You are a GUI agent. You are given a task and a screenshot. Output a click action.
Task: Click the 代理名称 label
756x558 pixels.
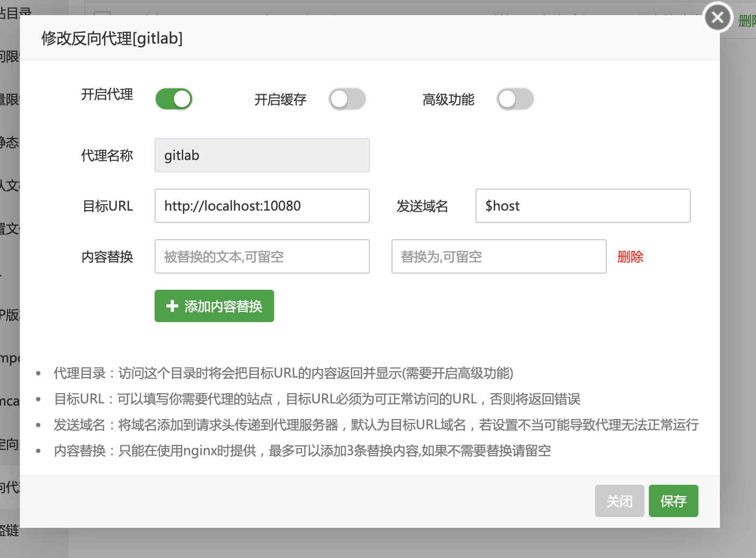tap(107, 156)
